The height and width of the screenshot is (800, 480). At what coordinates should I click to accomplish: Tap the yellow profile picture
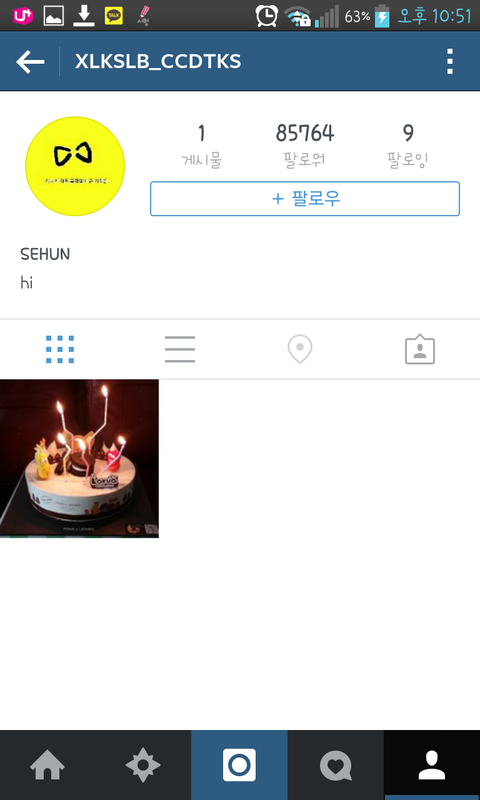click(75, 166)
